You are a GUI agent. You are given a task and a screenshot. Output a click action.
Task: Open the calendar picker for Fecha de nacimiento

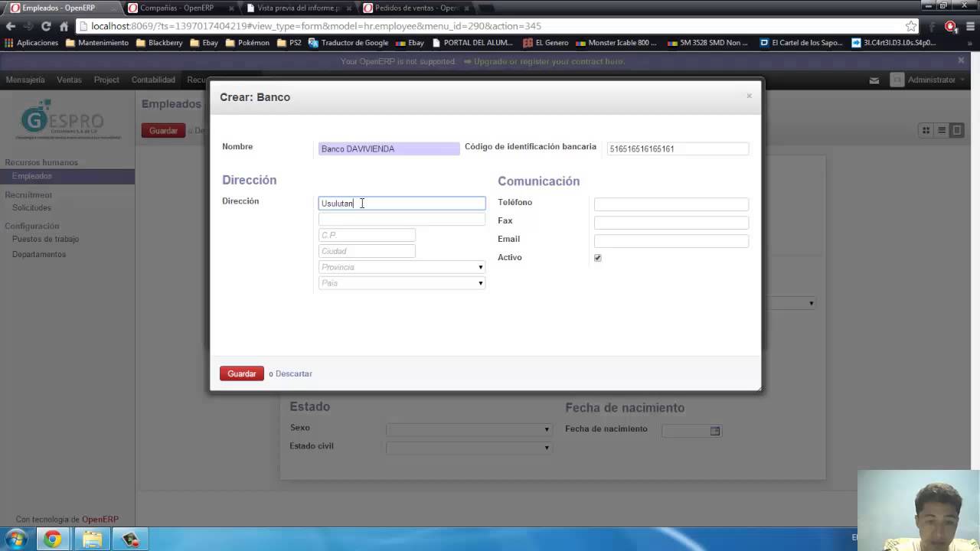715,431
